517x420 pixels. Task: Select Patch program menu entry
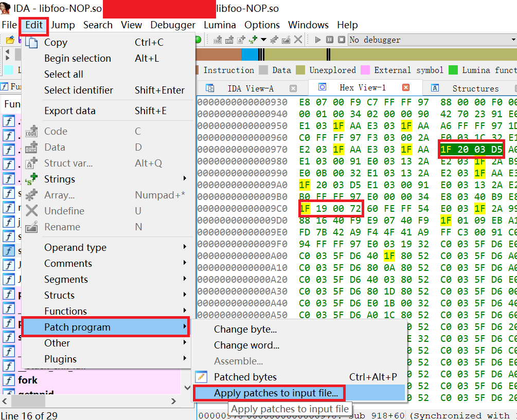pyautogui.click(x=105, y=327)
